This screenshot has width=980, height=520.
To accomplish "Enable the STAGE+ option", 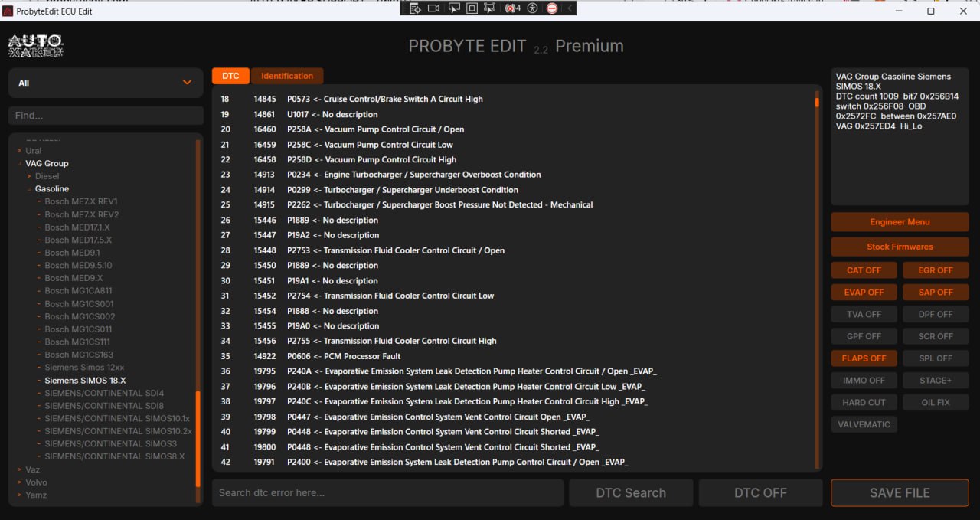I will click(x=936, y=381).
